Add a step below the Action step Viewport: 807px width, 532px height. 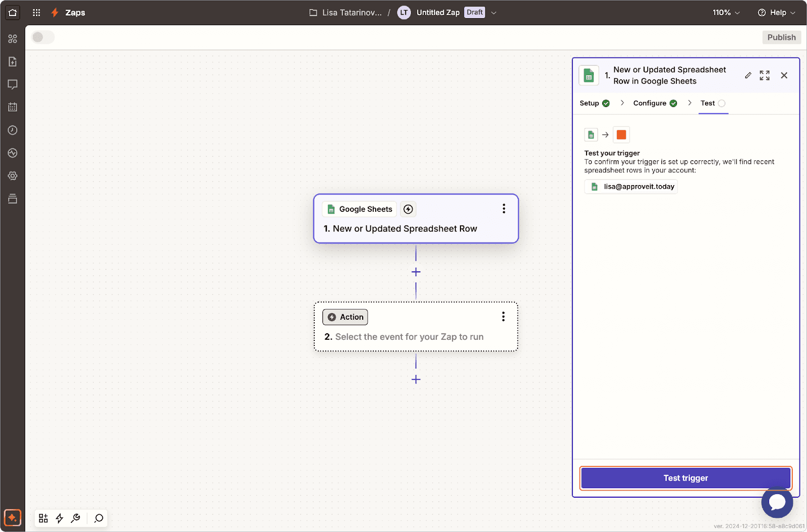(416, 379)
